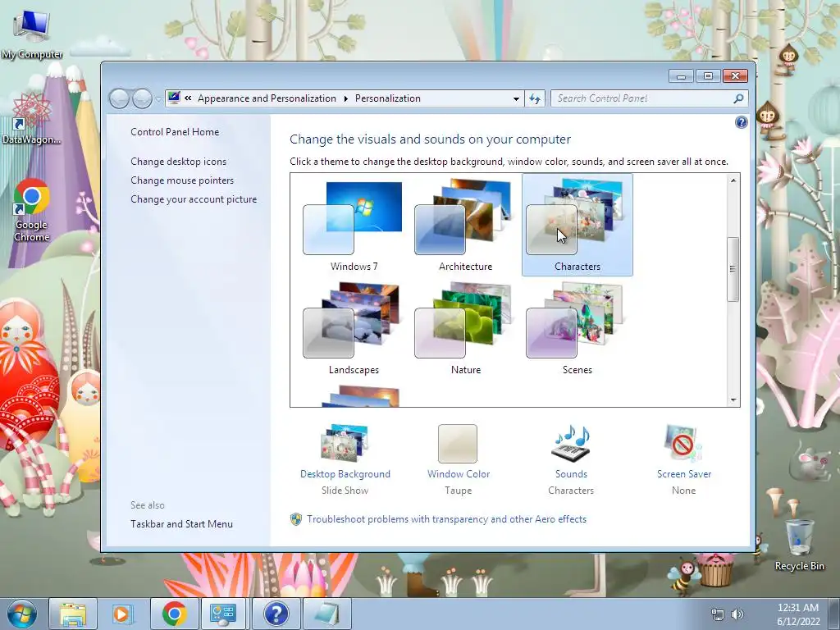
Task: Open Windows Explorer from taskbar
Action: coord(73,614)
